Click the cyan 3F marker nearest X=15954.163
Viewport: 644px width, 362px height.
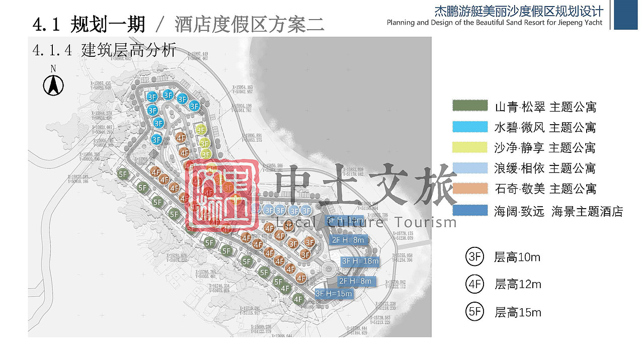click(194, 106)
